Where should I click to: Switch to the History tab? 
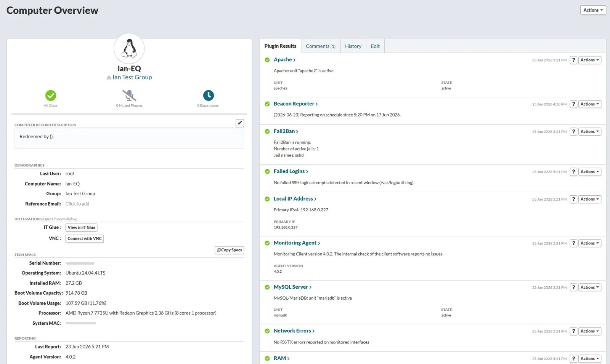[x=353, y=46]
